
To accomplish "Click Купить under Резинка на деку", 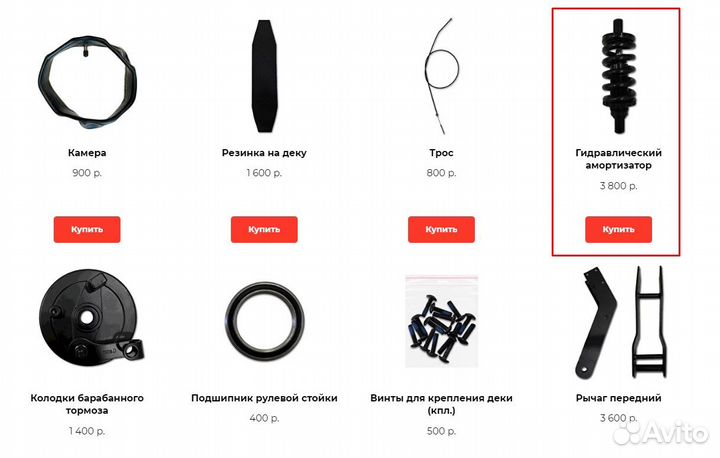I will coord(264,230).
